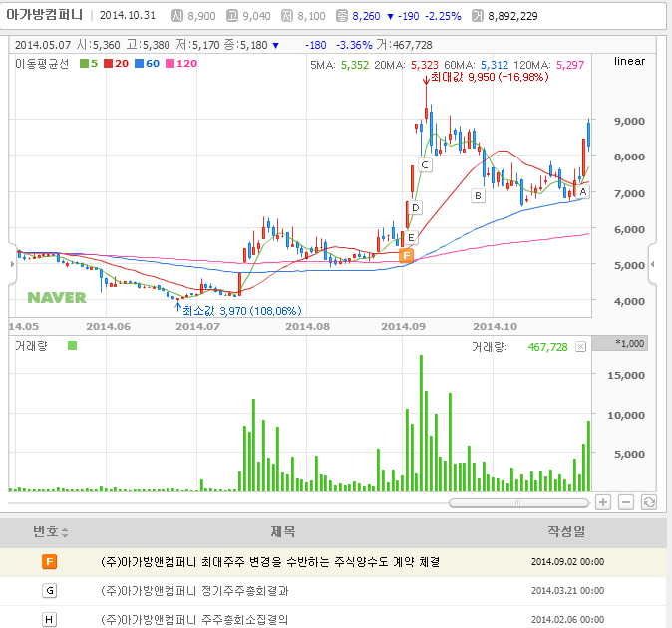Click the 2014.09.02 date cell
672x628 pixels.
pyautogui.click(x=567, y=561)
